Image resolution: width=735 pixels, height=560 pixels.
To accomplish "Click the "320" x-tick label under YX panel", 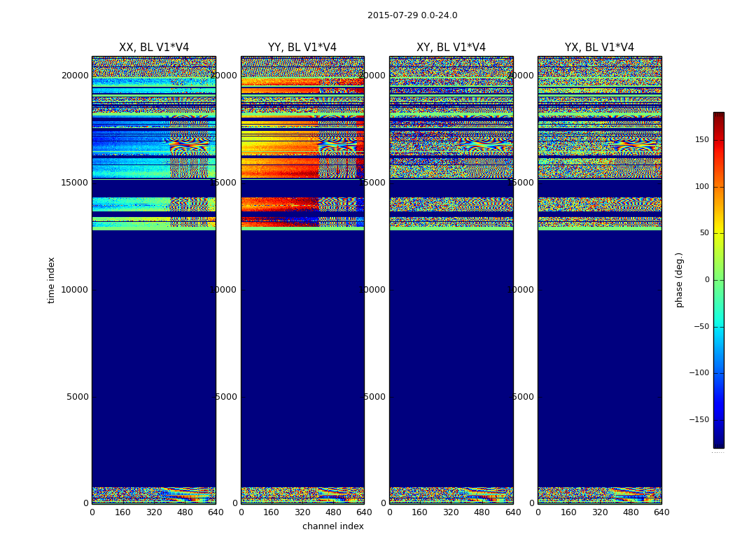I will (600, 512).
